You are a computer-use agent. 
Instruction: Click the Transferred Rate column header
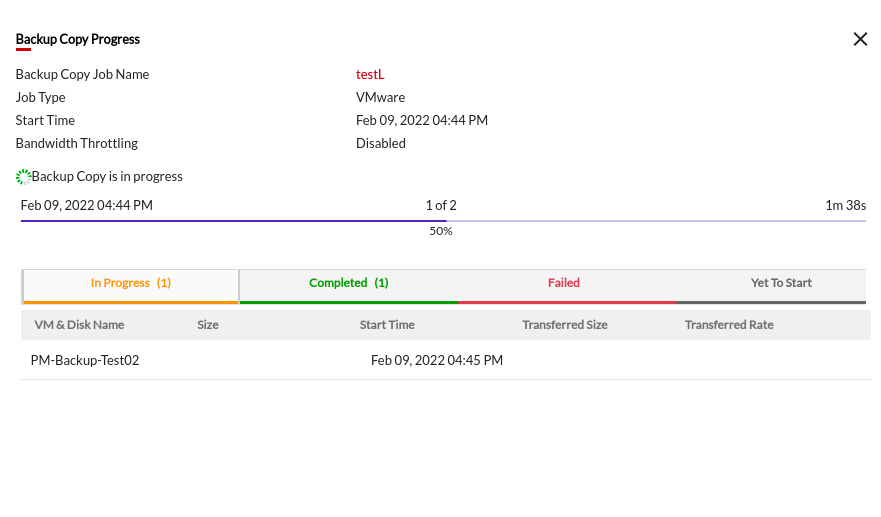pos(729,325)
